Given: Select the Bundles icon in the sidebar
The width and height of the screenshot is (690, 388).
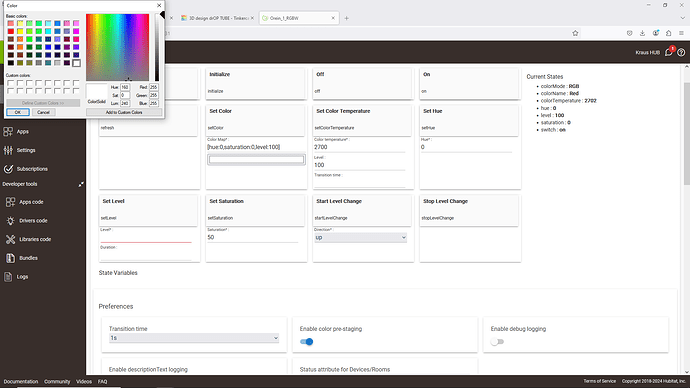Looking at the screenshot, I should [10, 258].
